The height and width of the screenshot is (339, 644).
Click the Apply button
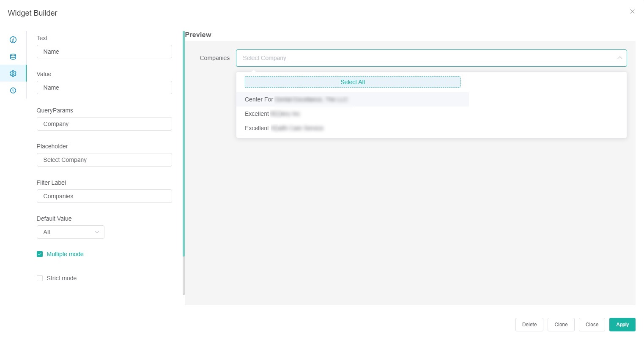622,325
